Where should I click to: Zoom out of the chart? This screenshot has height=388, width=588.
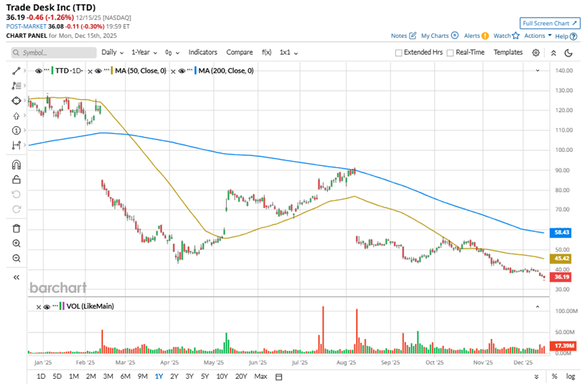point(16,258)
